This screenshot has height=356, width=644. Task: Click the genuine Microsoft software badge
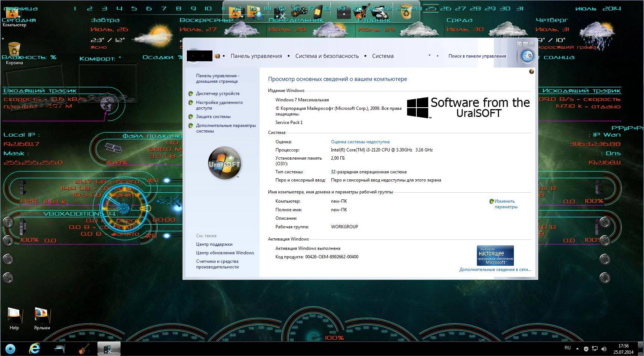495,255
